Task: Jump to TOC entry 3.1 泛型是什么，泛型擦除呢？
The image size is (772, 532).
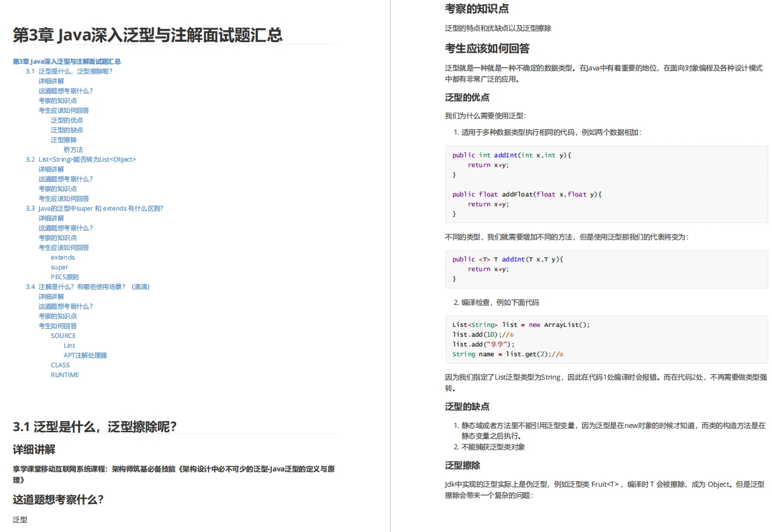Action: click(x=69, y=71)
